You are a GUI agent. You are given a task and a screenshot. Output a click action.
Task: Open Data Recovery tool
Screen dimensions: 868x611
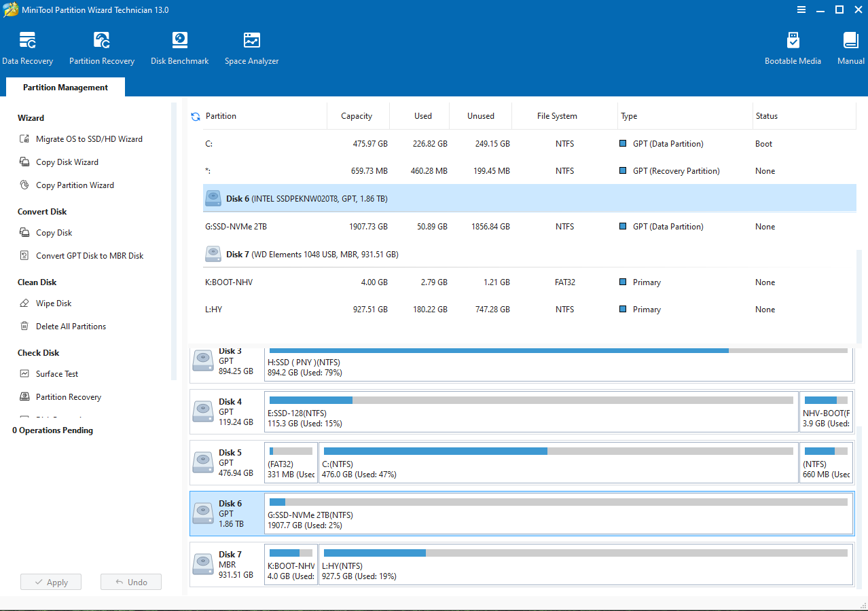[27, 49]
